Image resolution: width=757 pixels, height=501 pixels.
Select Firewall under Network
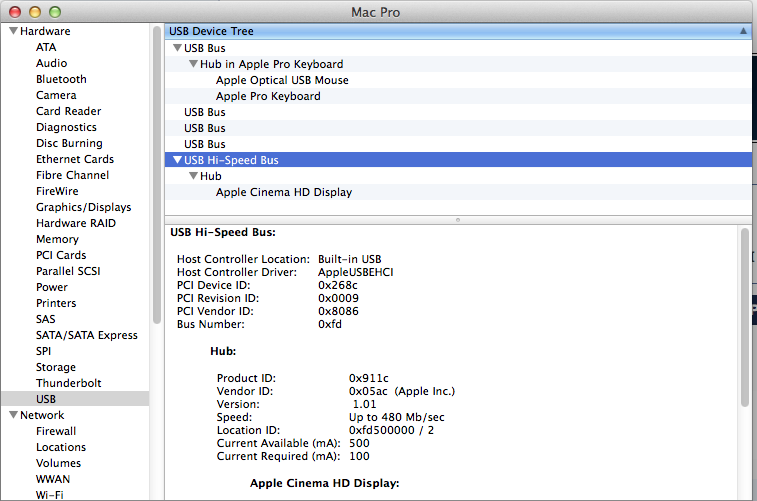click(56, 431)
